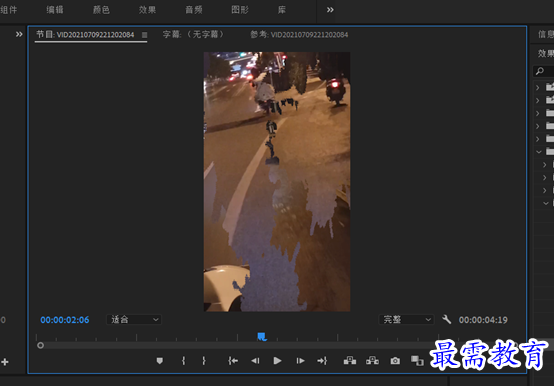The width and height of the screenshot is (554, 386).
Task: Go to In point
Action: tap(233, 361)
